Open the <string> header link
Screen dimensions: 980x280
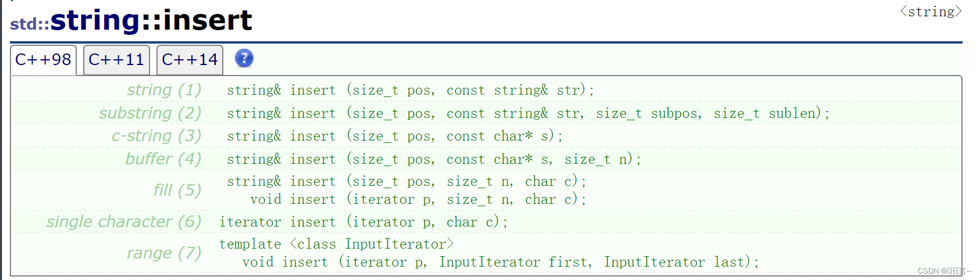pyautogui.click(x=931, y=12)
